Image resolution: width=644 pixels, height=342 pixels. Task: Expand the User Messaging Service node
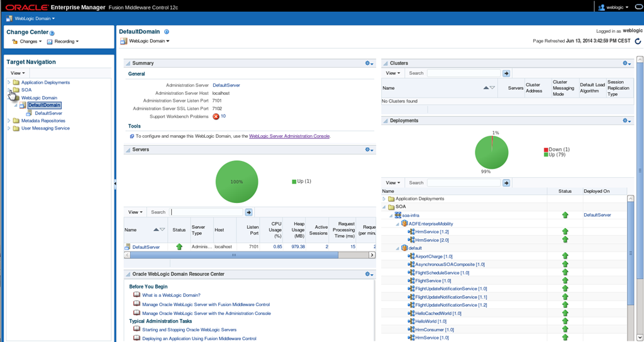pos(9,128)
